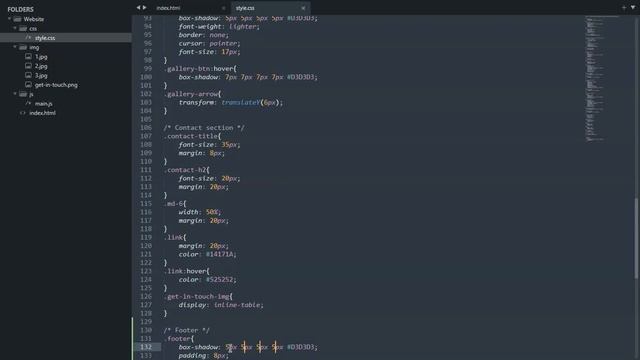Click the image icon beside 2.jpg
Screen dimensions: 640x360
pos(28,66)
